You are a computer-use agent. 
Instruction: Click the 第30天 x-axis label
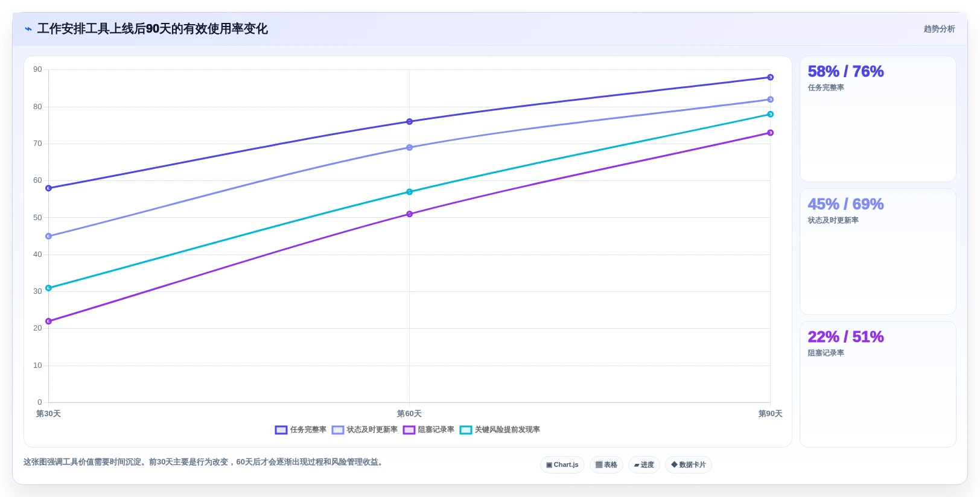click(x=48, y=414)
